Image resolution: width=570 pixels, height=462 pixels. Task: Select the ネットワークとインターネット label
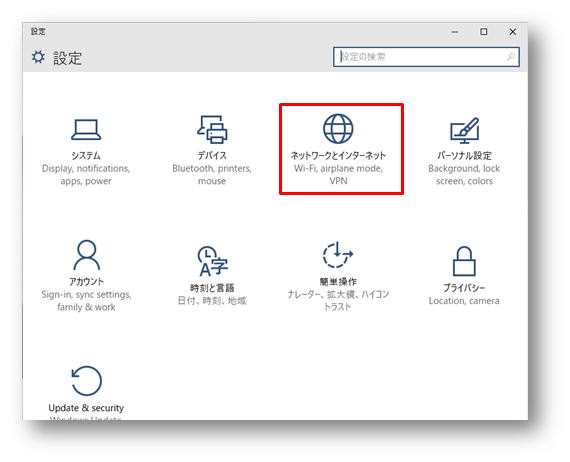[x=338, y=156]
